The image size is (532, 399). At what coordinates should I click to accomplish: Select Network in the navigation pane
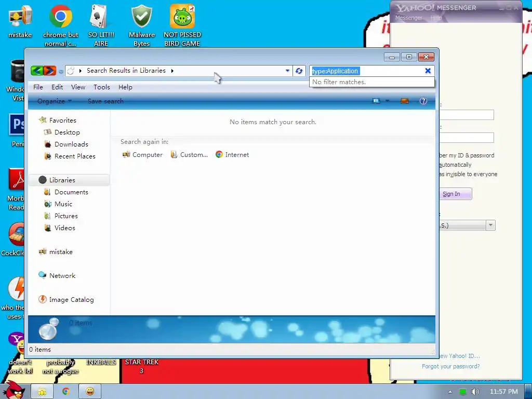coord(62,275)
